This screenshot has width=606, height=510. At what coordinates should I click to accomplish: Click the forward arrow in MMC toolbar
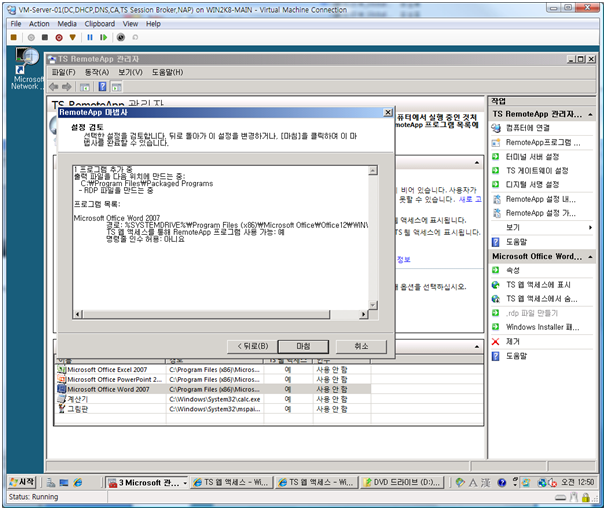click(x=67, y=87)
